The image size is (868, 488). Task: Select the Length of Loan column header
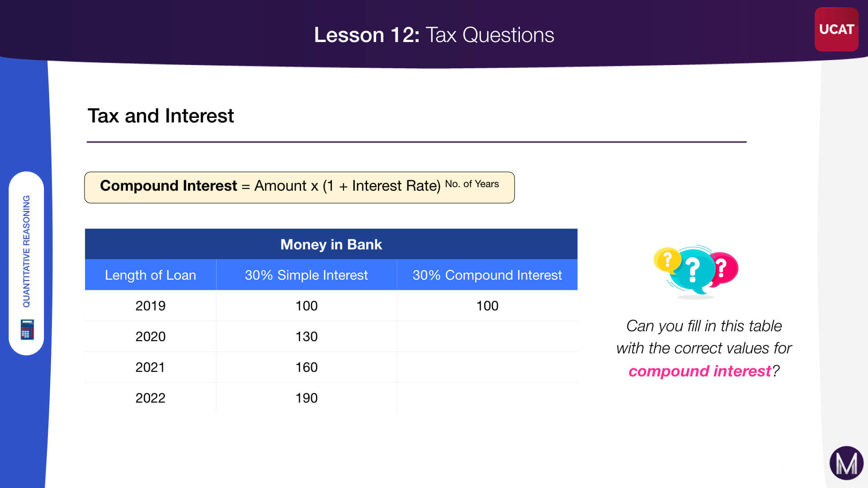point(151,275)
